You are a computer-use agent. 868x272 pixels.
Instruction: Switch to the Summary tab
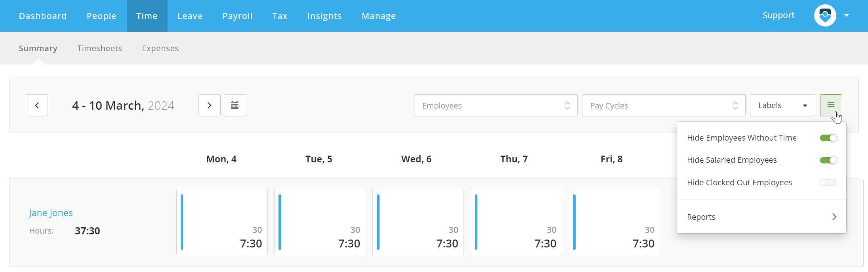pyautogui.click(x=38, y=48)
